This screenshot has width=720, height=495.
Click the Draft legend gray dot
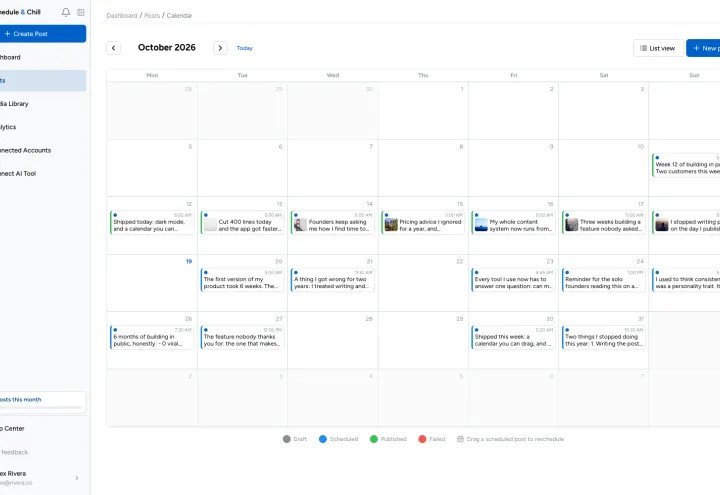tap(287, 439)
